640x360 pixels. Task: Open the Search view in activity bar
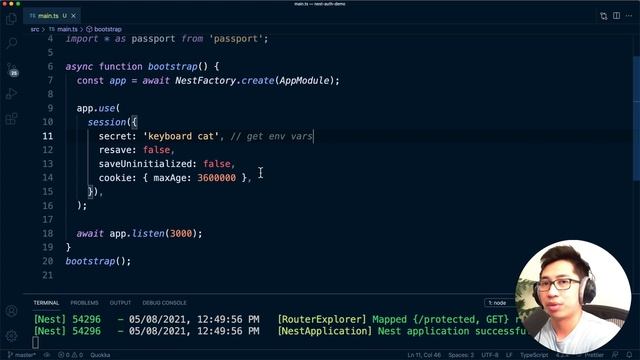click(11, 42)
